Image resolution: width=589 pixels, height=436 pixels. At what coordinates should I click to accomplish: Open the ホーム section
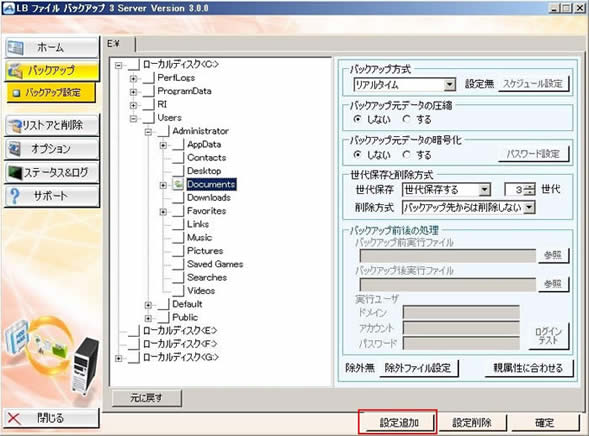(x=52, y=48)
